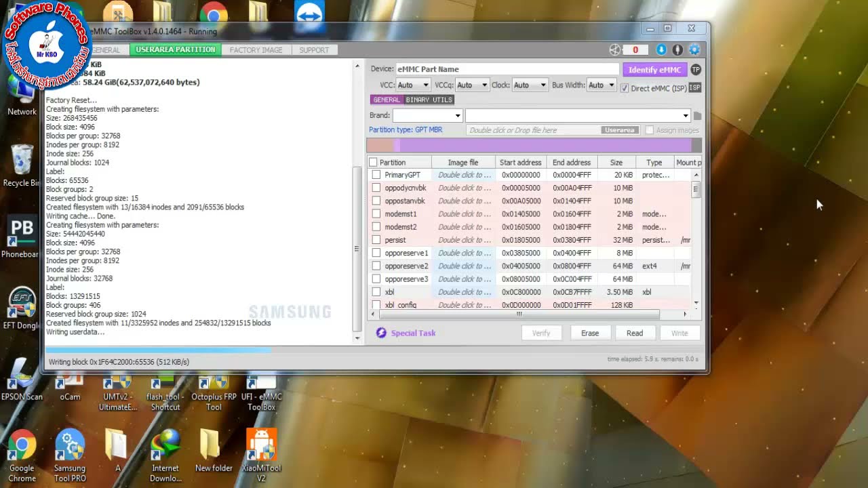Screen dimensions: 868x488
Task: Open UMTv2 UltimateEMT shortcut
Action: [117, 393]
